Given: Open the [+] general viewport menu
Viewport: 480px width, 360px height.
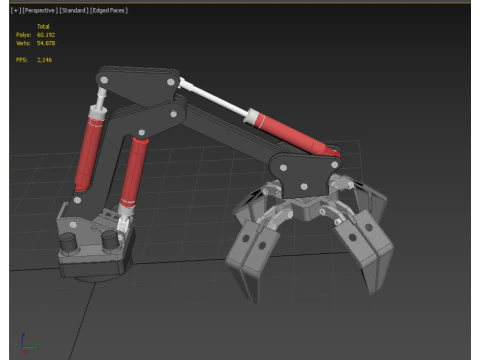Looking at the screenshot, I should pos(16,11).
